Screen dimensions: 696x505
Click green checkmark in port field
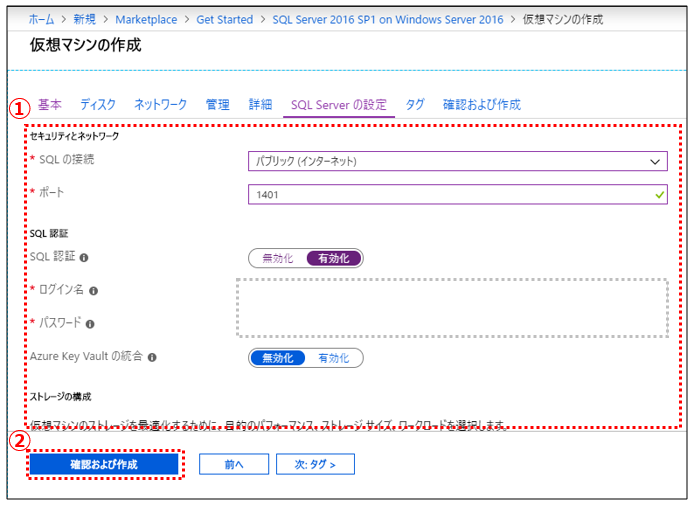pyautogui.click(x=659, y=194)
